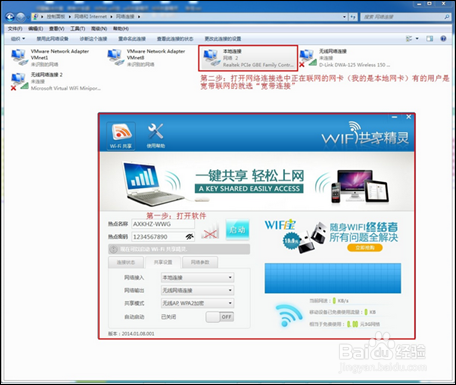
Task: Go forward using Explorer forward arrow
Action: (x=21, y=17)
